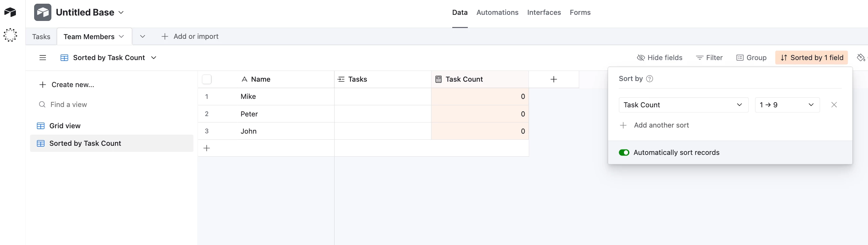The height and width of the screenshot is (245, 868).
Task: Open the 1 → 9 sort order dropdown
Action: (x=787, y=105)
